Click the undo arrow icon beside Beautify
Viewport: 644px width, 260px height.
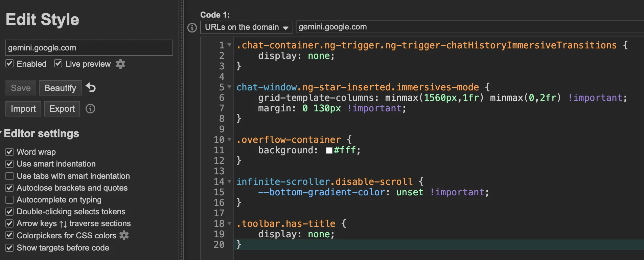(x=91, y=88)
